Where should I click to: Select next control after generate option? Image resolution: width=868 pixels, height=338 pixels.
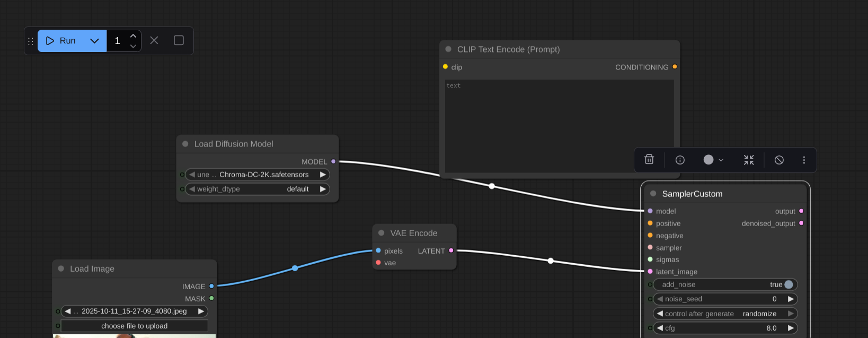tap(791, 314)
